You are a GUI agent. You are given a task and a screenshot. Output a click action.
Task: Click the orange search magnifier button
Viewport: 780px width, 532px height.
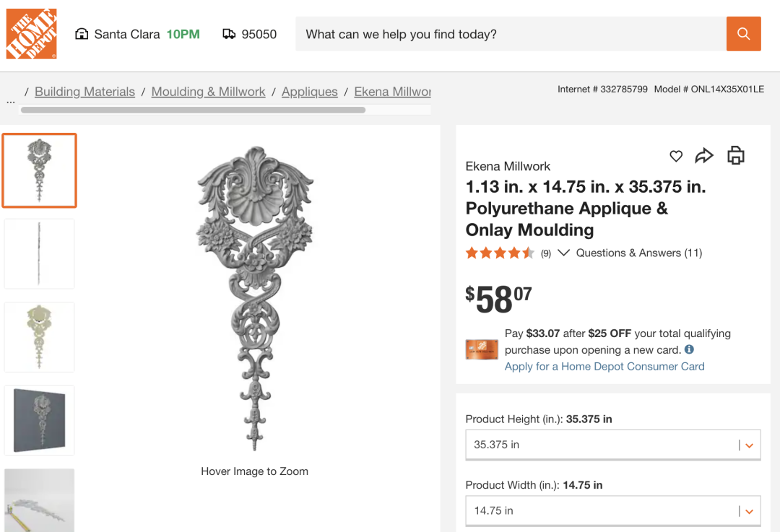(x=743, y=34)
